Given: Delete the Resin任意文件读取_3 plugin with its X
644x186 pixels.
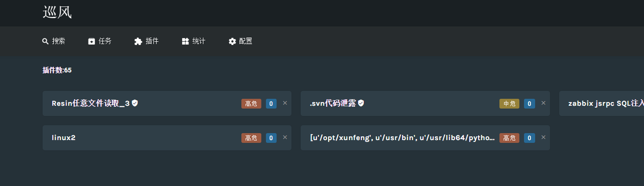Looking at the screenshot, I should [285, 103].
